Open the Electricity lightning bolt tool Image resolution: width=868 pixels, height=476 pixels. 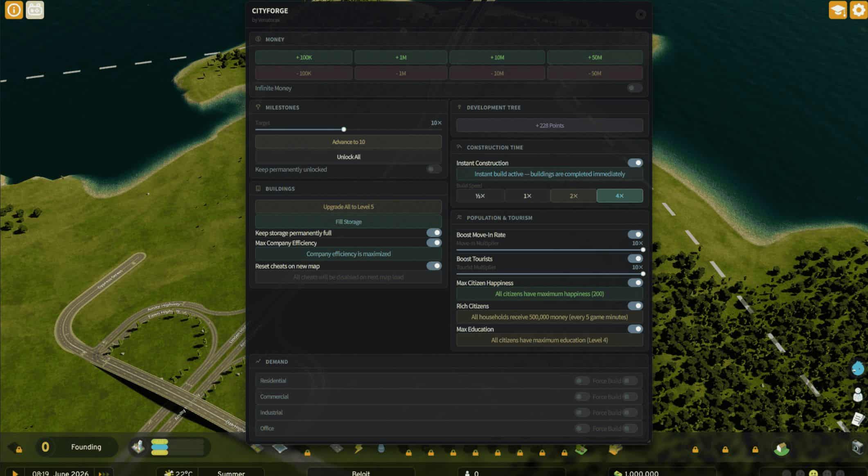[358, 449]
